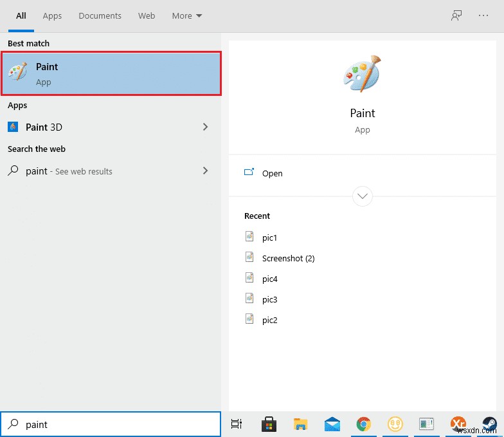
Task: Click the Paint 3D app icon
Action: [13, 127]
